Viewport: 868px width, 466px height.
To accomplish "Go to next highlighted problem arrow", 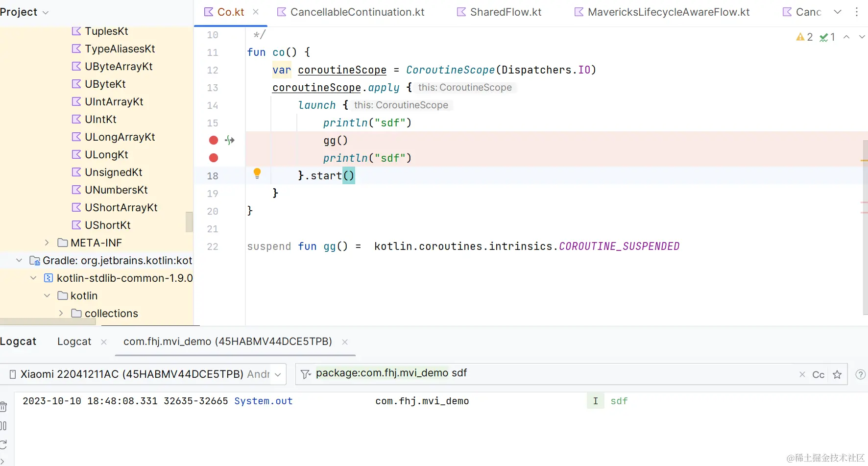I will (862, 37).
